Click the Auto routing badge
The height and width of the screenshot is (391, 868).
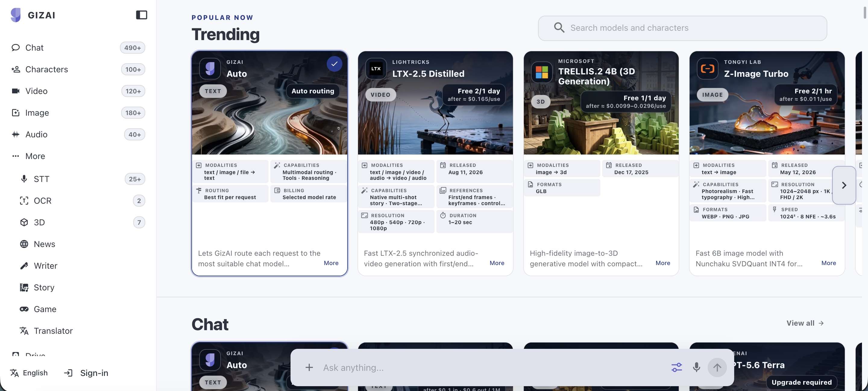click(x=313, y=91)
